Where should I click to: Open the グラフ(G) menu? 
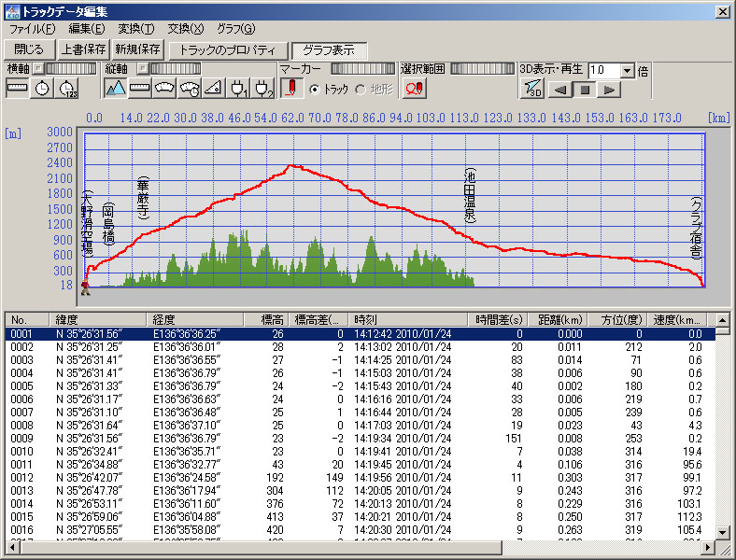pos(235,29)
